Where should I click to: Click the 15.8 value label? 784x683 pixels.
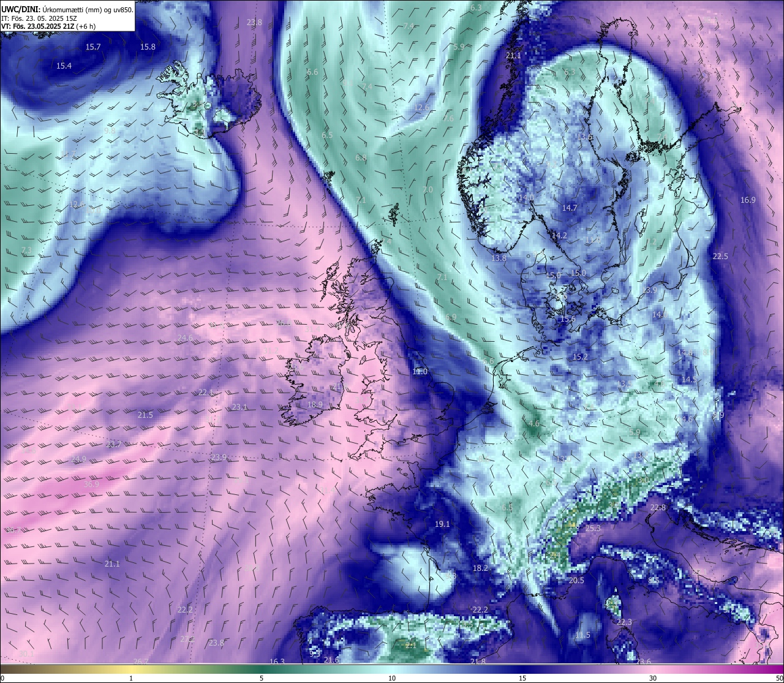tap(148, 47)
